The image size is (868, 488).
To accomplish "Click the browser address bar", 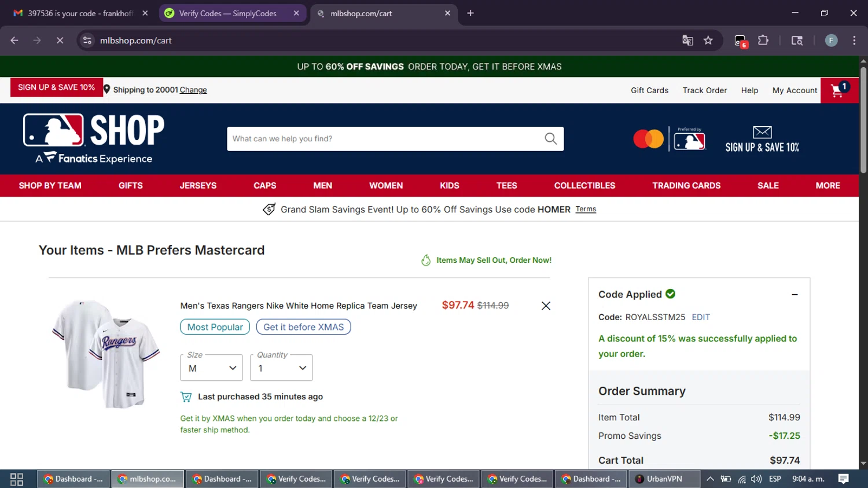I will pos(382,41).
